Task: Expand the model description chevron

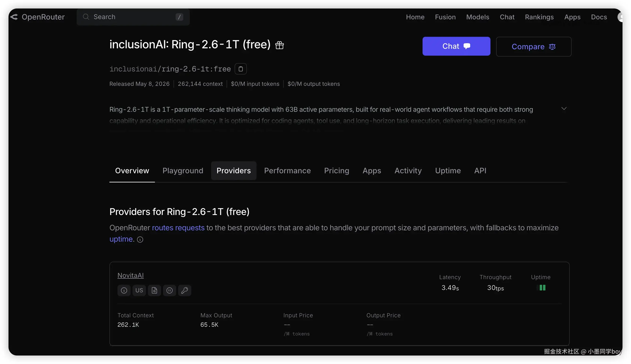Action: 564,108
